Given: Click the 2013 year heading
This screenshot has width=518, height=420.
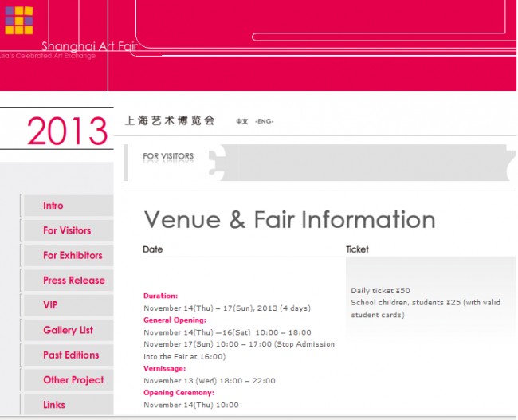Looking at the screenshot, I should (68, 131).
